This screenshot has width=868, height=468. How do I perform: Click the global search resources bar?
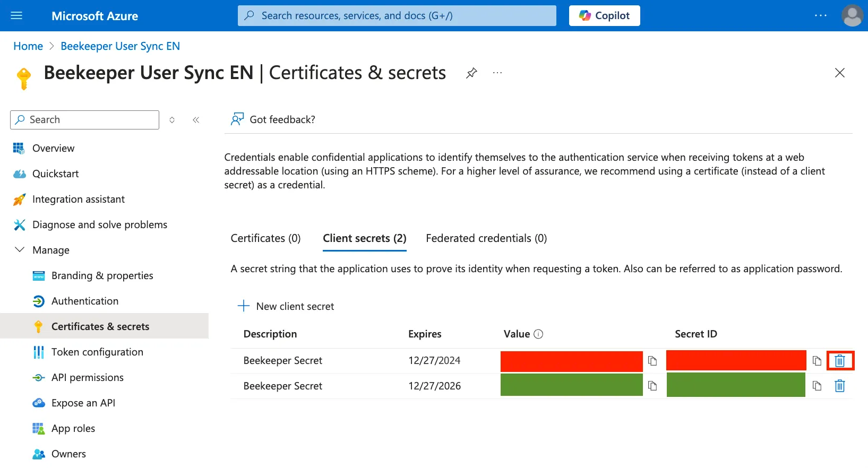(x=397, y=15)
